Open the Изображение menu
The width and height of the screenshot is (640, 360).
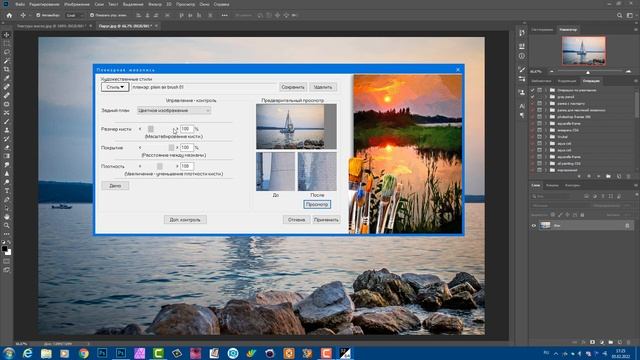pos(77,4)
